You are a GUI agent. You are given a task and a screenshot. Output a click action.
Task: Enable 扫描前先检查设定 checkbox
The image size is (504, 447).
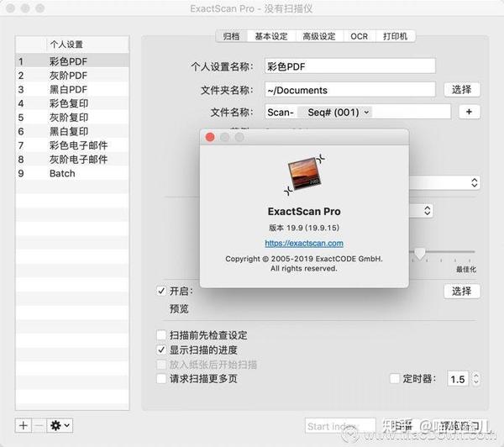click(161, 335)
